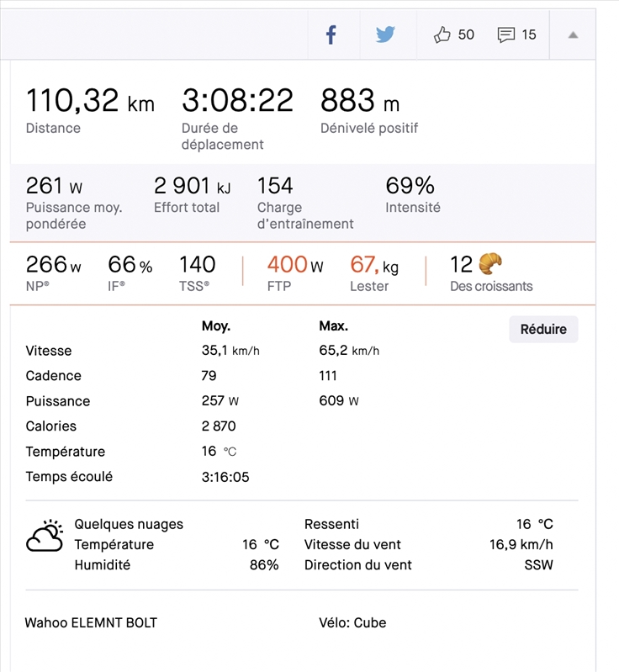Click the 69% Intensité value

[410, 186]
